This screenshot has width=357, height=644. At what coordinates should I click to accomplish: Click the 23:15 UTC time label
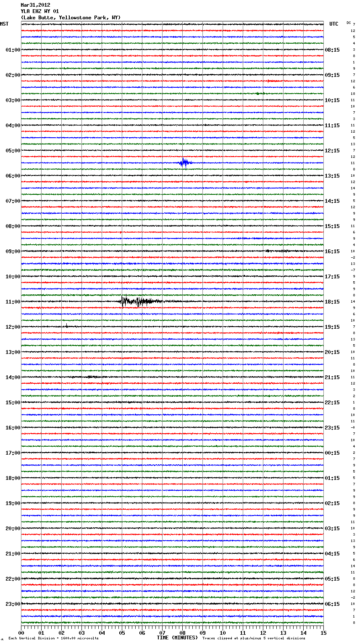pyautogui.click(x=332, y=428)
